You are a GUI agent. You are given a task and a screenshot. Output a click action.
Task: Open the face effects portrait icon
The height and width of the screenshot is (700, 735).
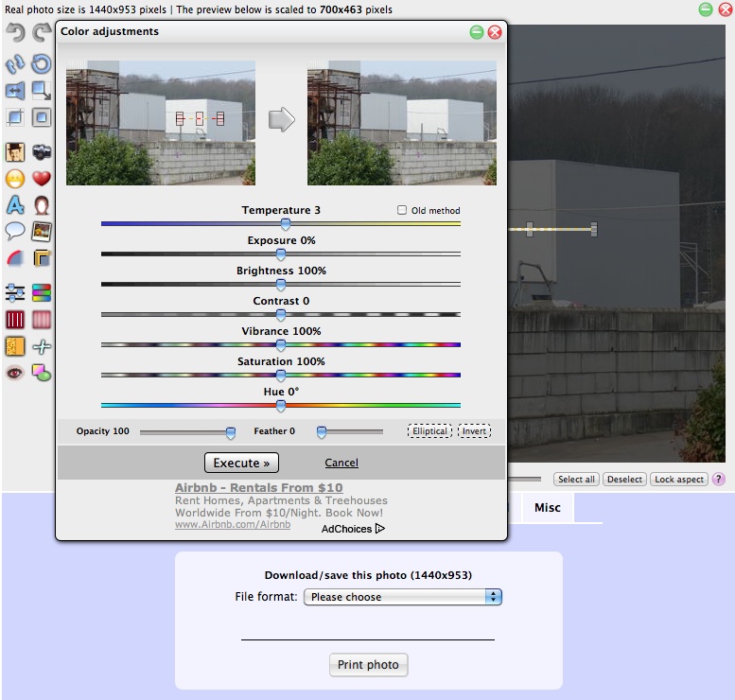tap(15, 152)
